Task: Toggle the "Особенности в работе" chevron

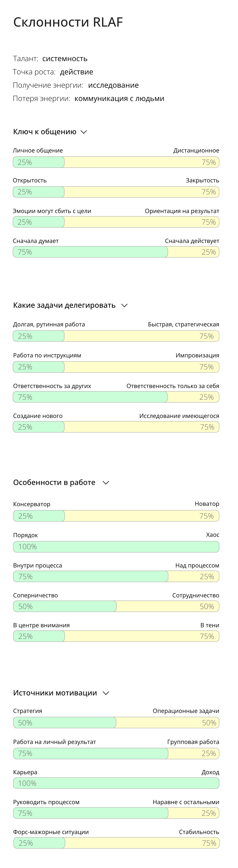Action: 106,483
